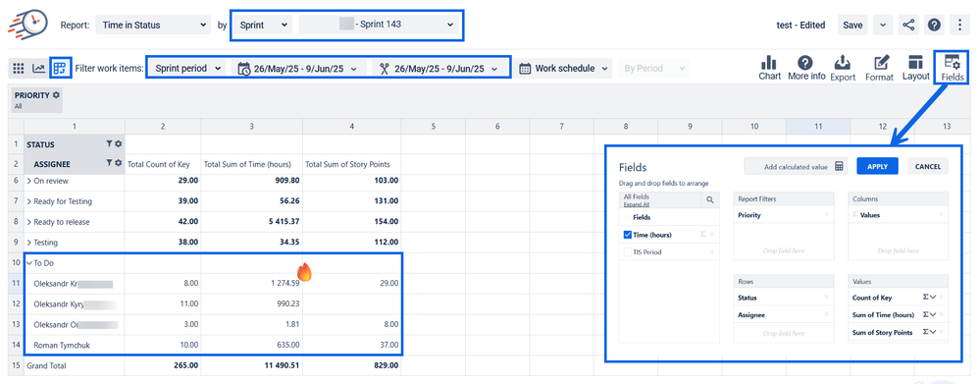This screenshot has height=384, width=980.
Task: Open the PRIORITY filter gear
Action: point(56,95)
